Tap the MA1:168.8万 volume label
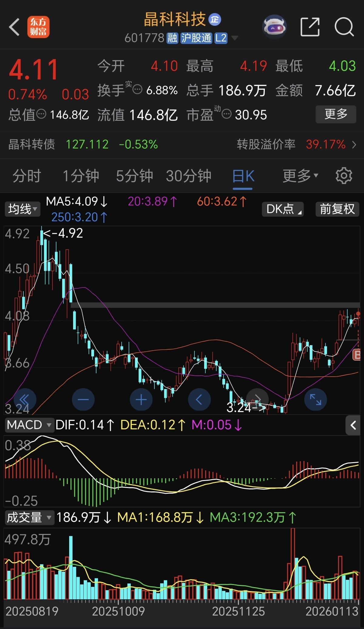The height and width of the screenshot is (629, 364). 161,517
